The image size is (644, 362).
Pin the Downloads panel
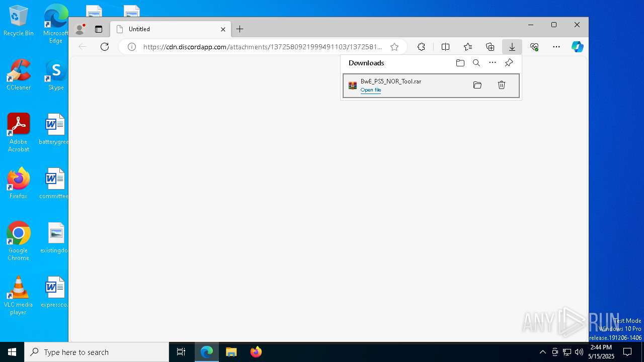coord(509,63)
